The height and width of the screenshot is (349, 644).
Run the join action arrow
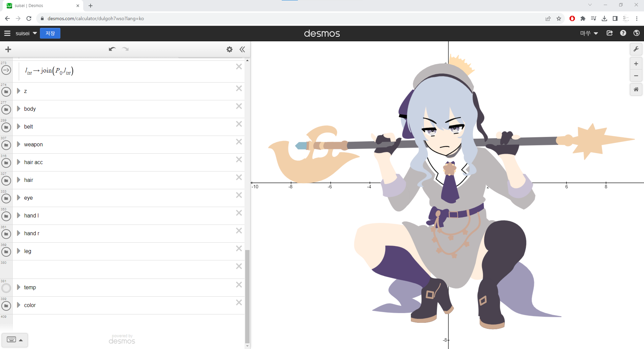[6, 70]
